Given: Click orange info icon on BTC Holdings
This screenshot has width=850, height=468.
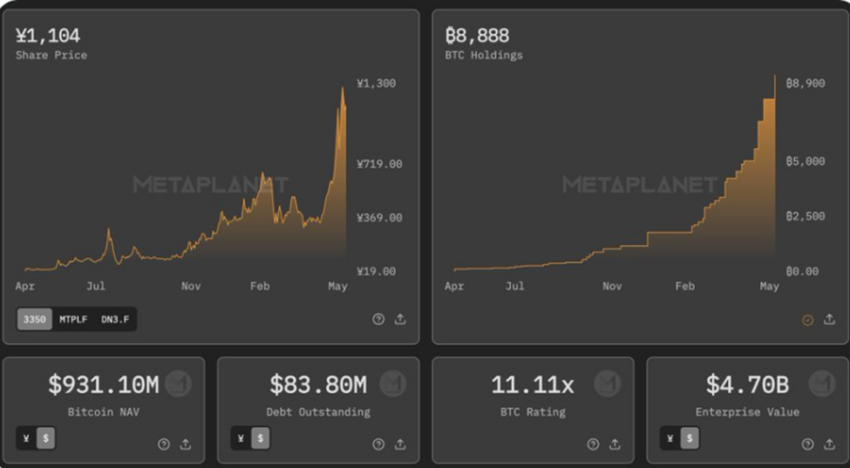Looking at the screenshot, I should [x=808, y=320].
